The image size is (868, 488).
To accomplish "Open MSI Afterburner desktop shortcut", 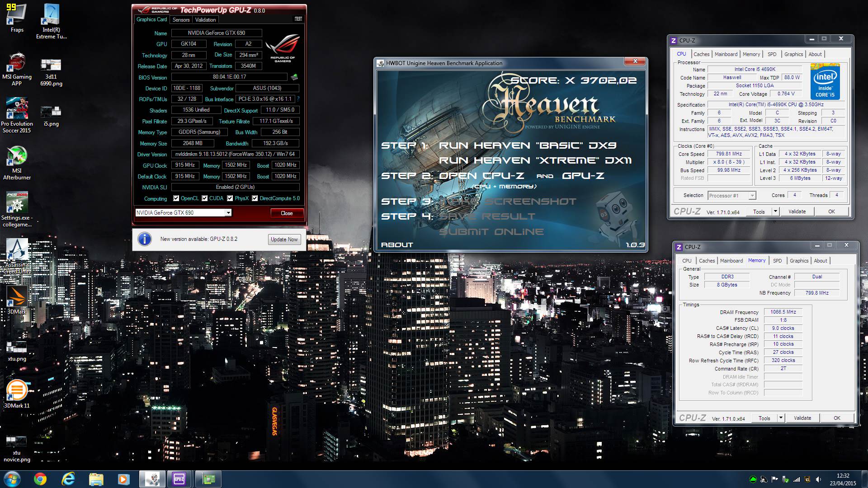I will click(x=17, y=163).
